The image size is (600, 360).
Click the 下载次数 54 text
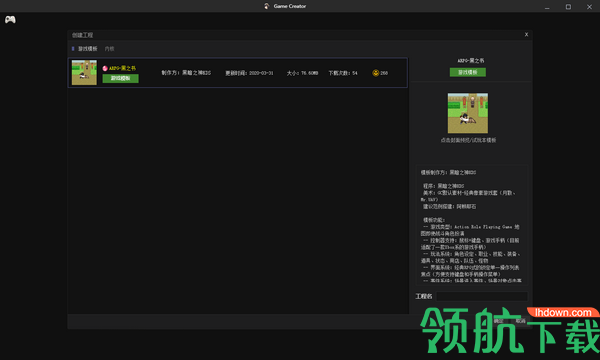[x=343, y=73]
